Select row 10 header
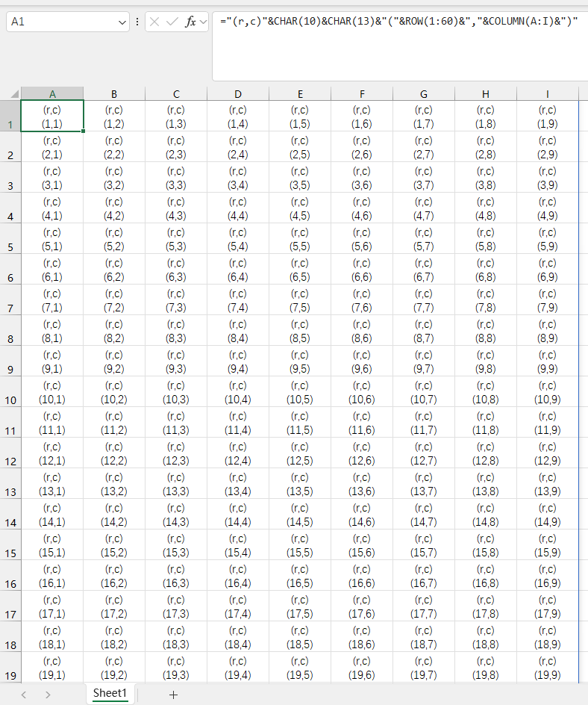This screenshot has height=705, width=588. pos(10,400)
